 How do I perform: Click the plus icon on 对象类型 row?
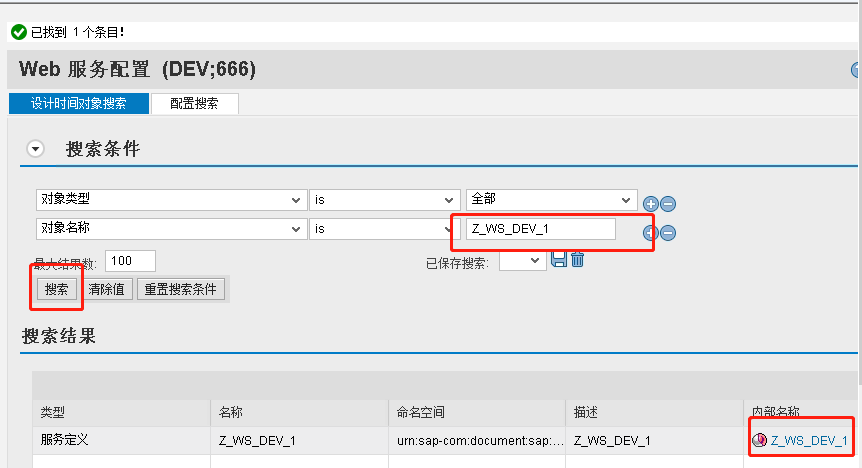click(x=650, y=203)
